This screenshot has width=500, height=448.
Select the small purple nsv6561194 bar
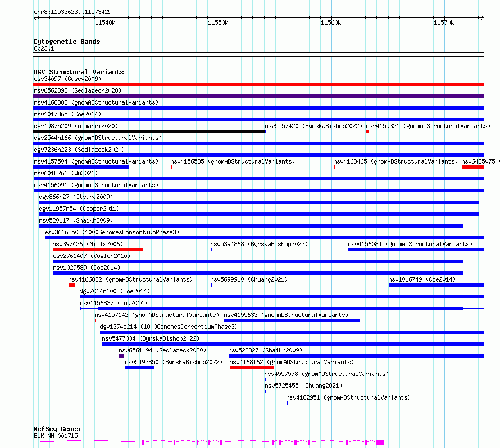tap(121, 356)
